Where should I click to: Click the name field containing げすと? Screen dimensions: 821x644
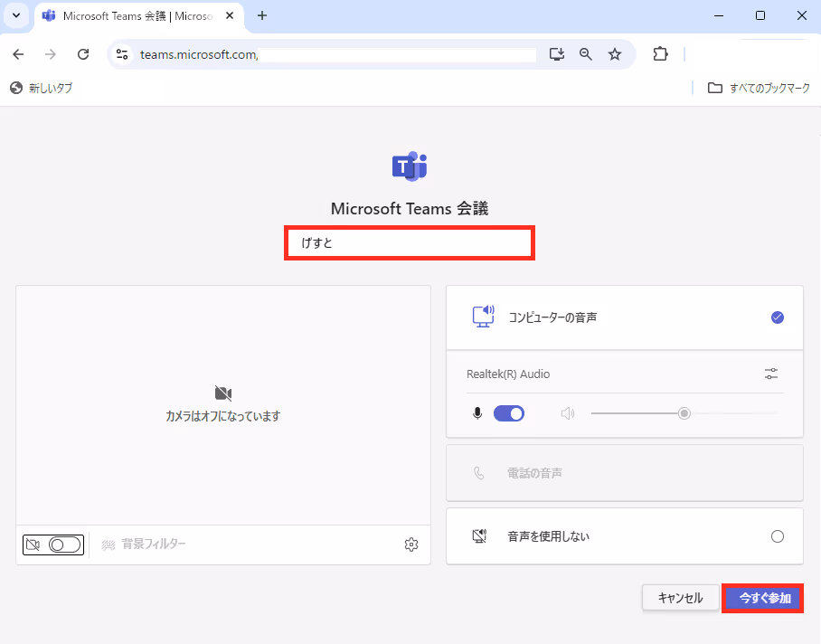click(410, 243)
